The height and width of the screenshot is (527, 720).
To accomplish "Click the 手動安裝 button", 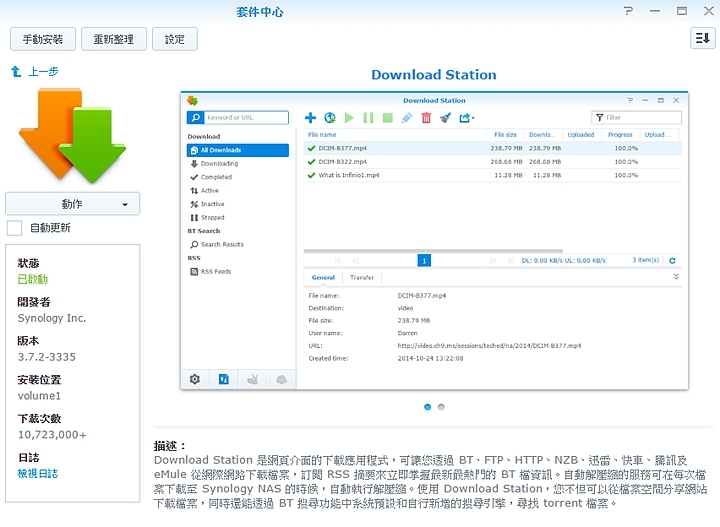I will pos(41,39).
